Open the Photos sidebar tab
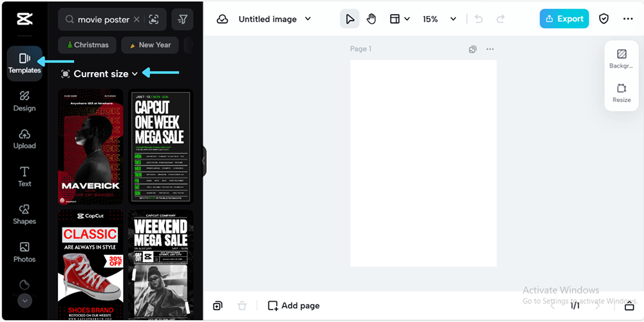The height and width of the screenshot is (322, 644). click(24, 252)
